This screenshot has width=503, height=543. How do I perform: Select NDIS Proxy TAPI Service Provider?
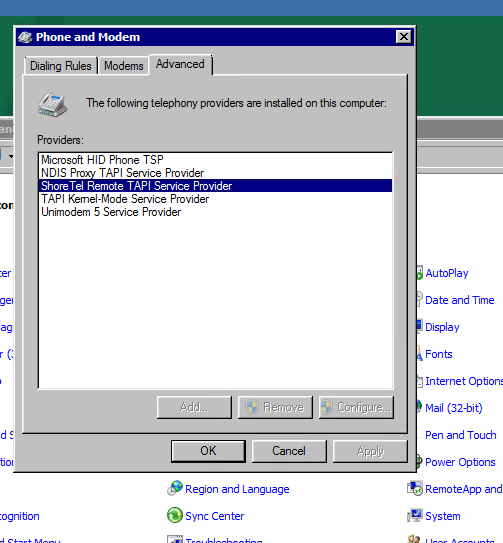tap(215, 173)
